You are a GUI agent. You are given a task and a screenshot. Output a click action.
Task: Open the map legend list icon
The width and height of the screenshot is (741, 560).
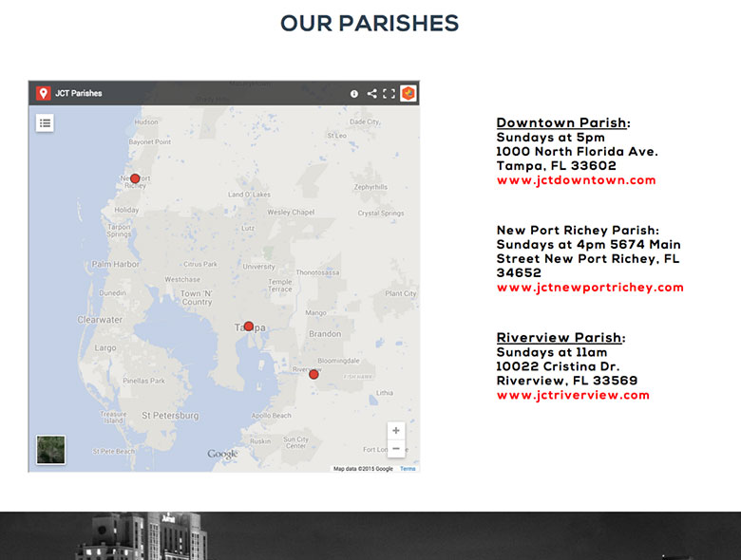[45, 122]
